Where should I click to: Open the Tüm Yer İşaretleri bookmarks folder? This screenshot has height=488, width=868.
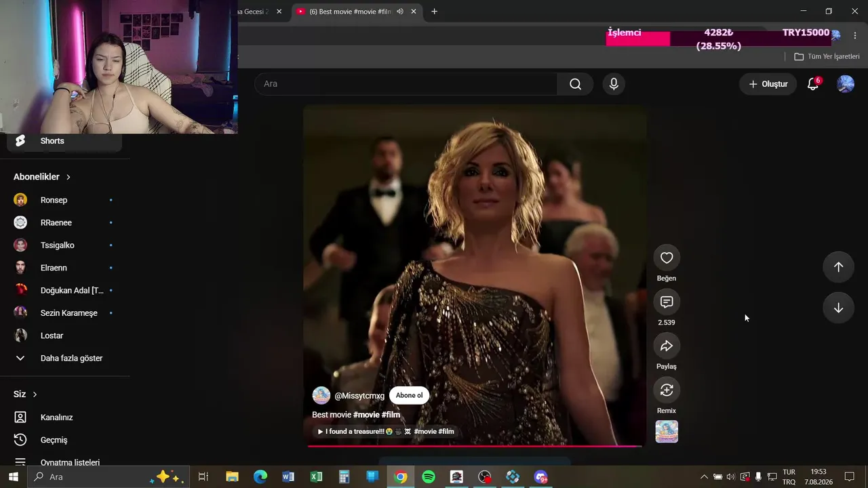827,57
